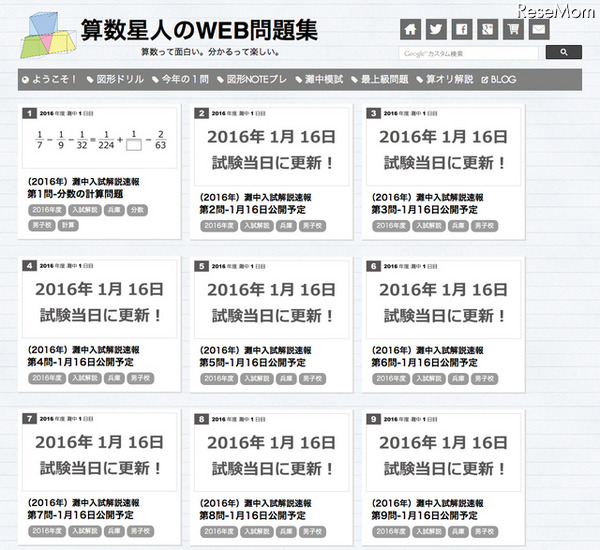The image size is (600, 550).
Task: Click the 分数 tag on card 1
Action: [x=137, y=210]
